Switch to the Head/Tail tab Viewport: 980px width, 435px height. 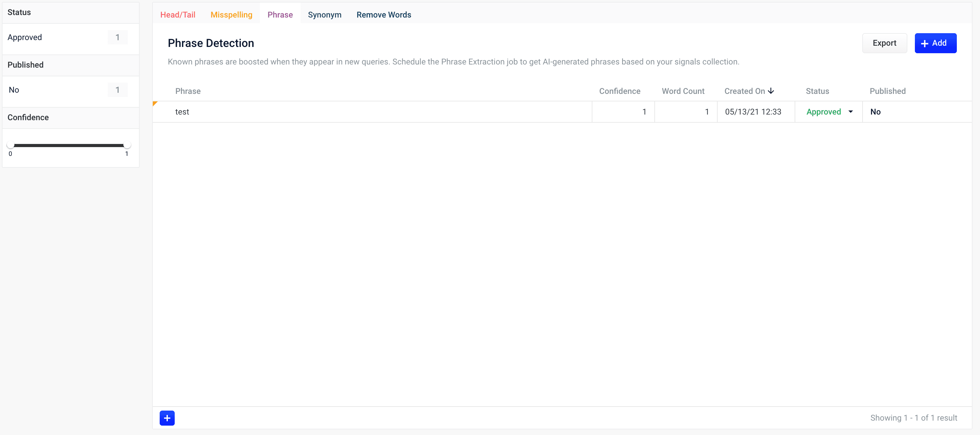[x=178, y=14]
